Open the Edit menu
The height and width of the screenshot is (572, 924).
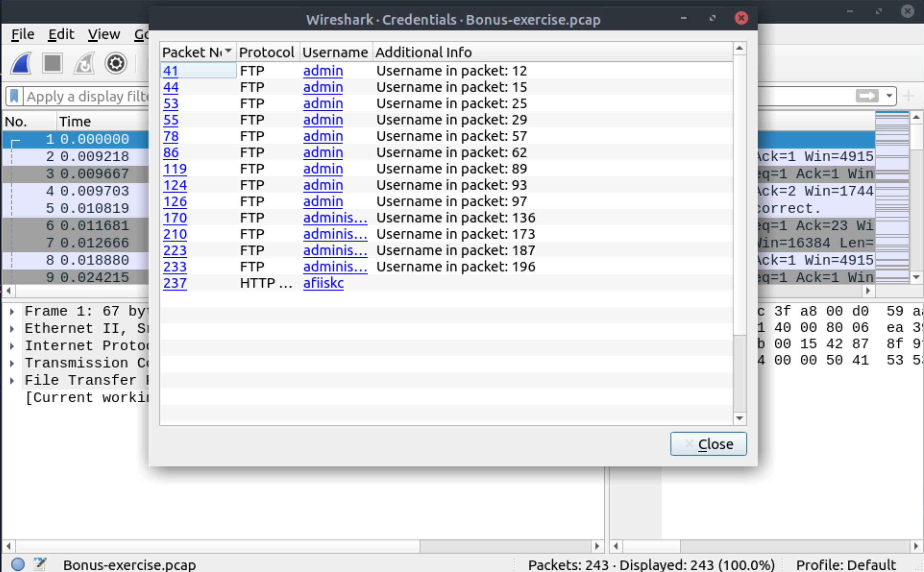[61, 34]
